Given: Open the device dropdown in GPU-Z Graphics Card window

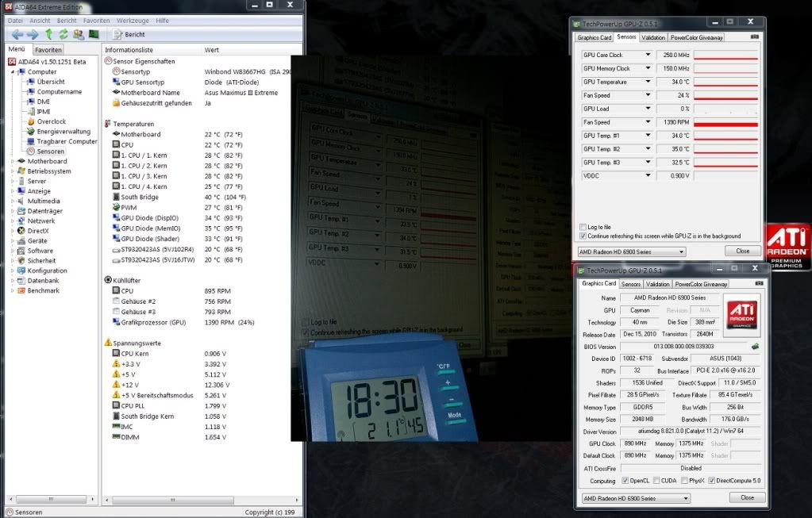Looking at the screenshot, I should (x=636, y=498).
